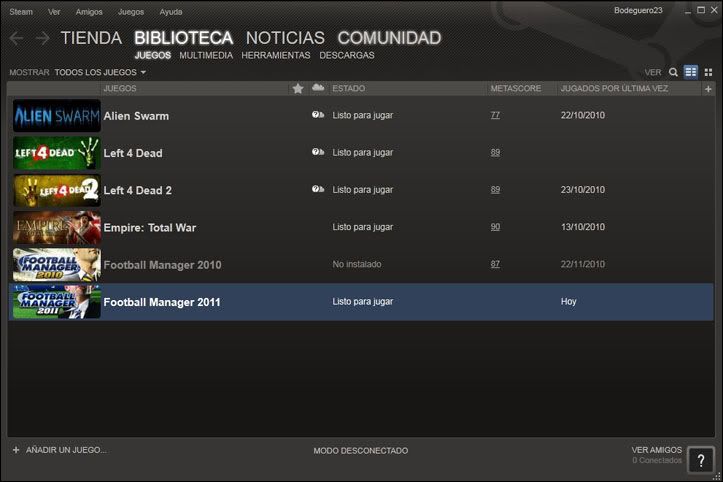Open the Steam menu
This screenshot has width=723, height=482.
(21, 12)
